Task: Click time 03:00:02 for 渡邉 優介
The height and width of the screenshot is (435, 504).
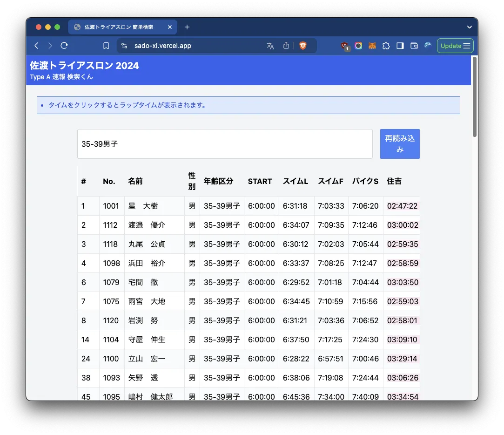Action: click(402, 225)
